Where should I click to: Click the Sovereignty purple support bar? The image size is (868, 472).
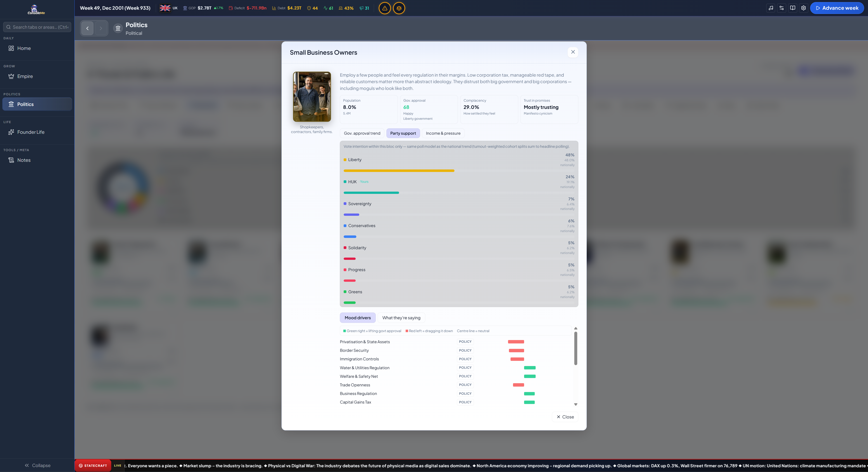[x=351, y=214]
